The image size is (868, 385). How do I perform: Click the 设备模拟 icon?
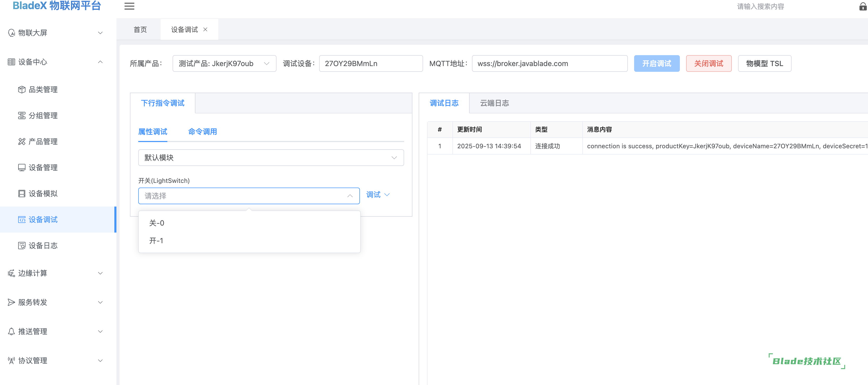click(22, 193)
